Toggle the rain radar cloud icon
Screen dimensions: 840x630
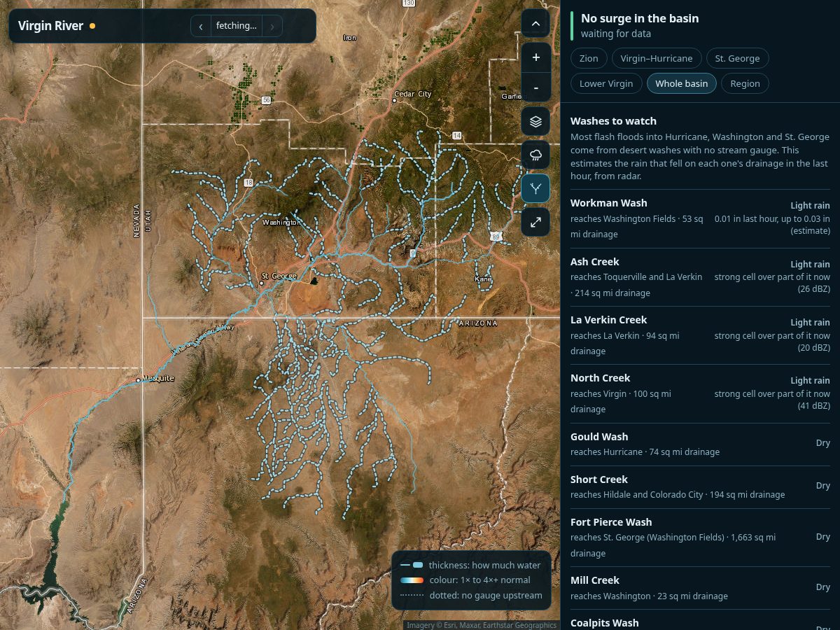pos(535,155)
